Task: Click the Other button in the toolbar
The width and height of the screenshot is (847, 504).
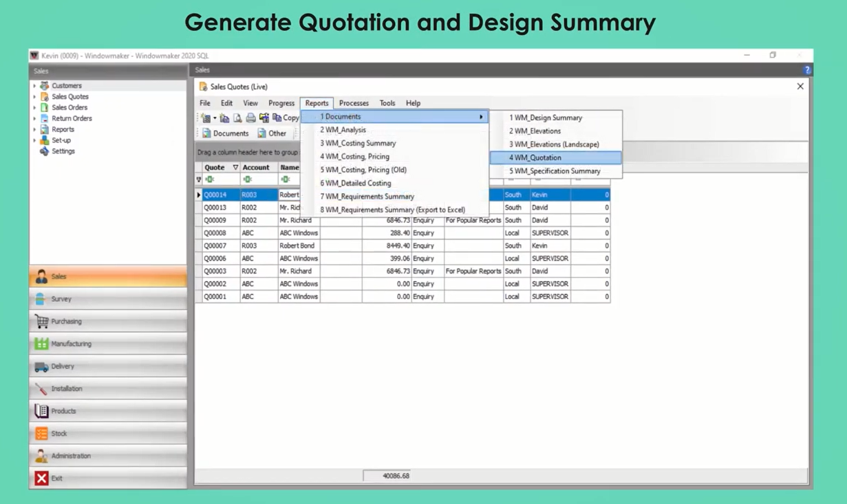Action: (x=272, y=133)
